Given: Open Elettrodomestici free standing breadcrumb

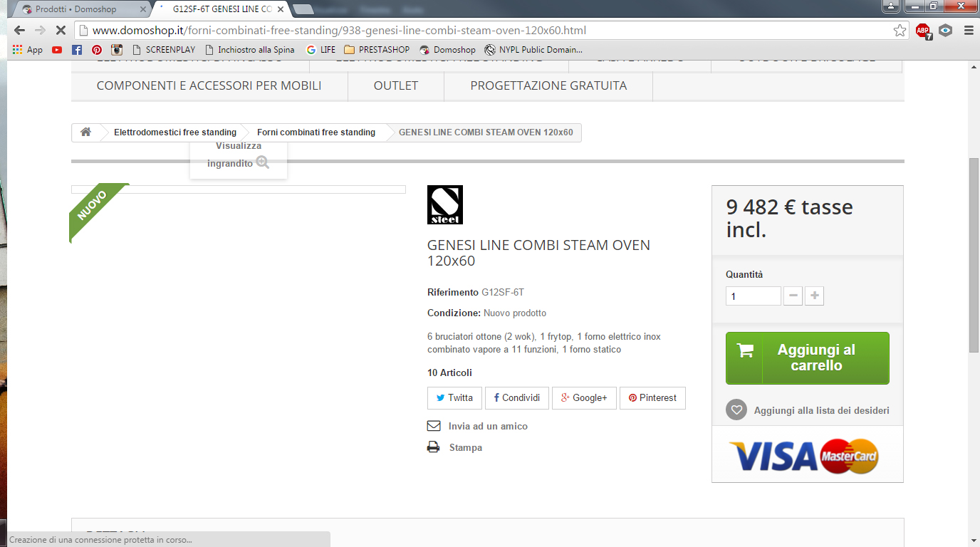Looking at the screenshot, I should 175,132.
